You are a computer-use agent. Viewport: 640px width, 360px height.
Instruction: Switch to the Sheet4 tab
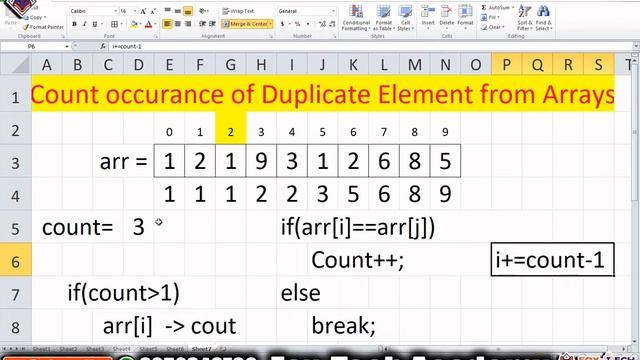(121, 349)
